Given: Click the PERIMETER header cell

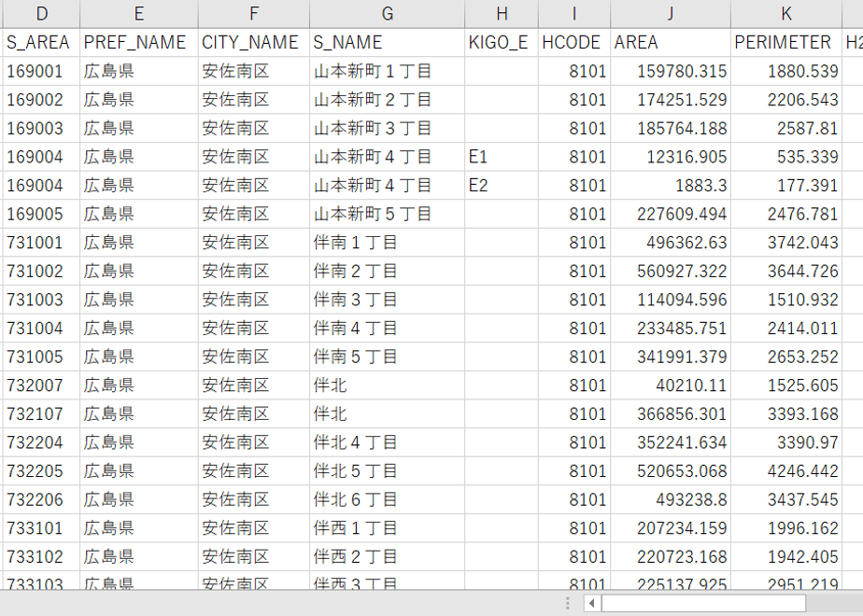Looking at the screenshot, I should point(786,42).
